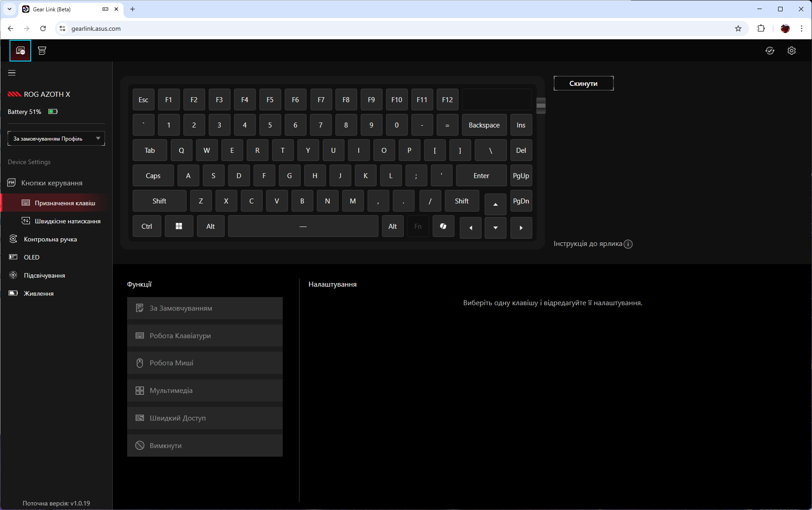Select the Copilot key on the virtual keyboard

click(443, 226)
